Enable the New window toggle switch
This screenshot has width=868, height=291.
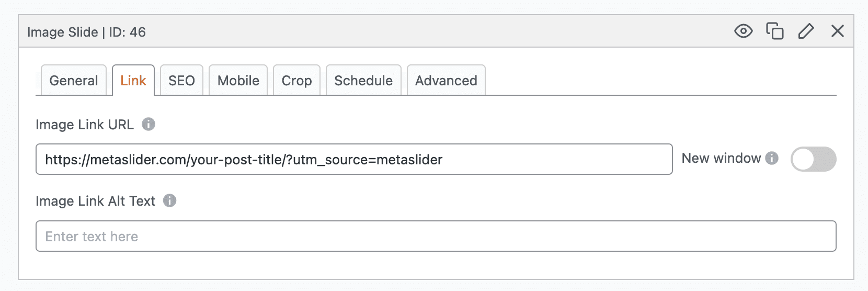coord(813,159)
